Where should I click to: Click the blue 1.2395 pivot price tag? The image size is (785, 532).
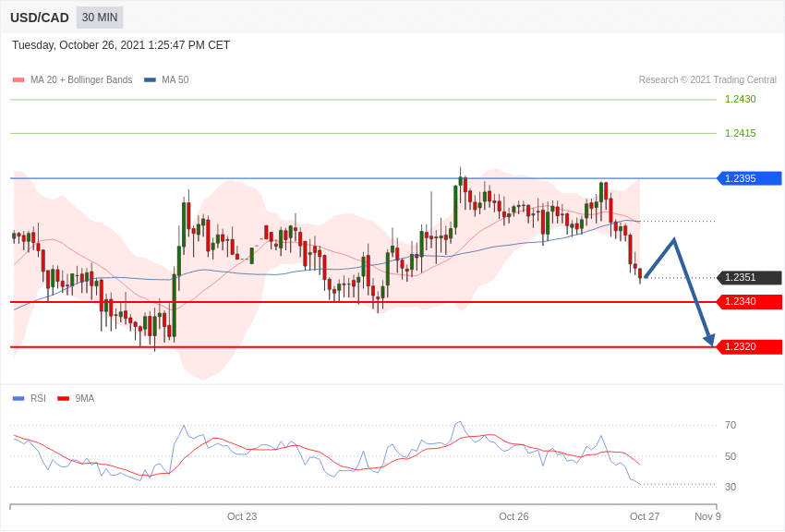749,178
